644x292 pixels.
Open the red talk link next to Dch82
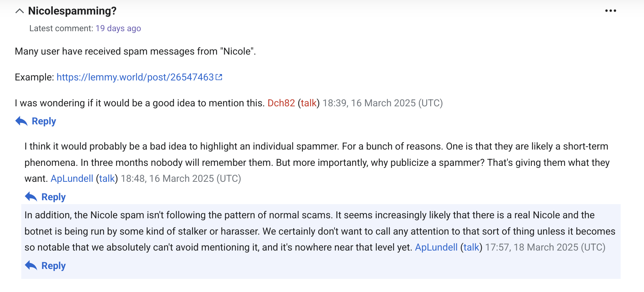pyautogui.click(x=308, y=103)
